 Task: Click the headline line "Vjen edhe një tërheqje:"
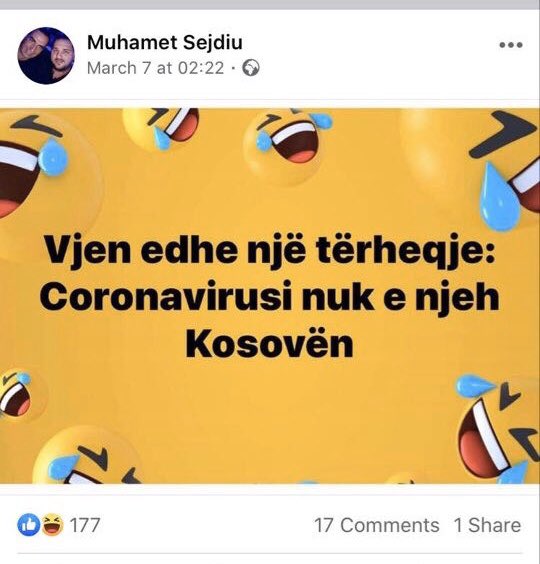pos(269,249)
